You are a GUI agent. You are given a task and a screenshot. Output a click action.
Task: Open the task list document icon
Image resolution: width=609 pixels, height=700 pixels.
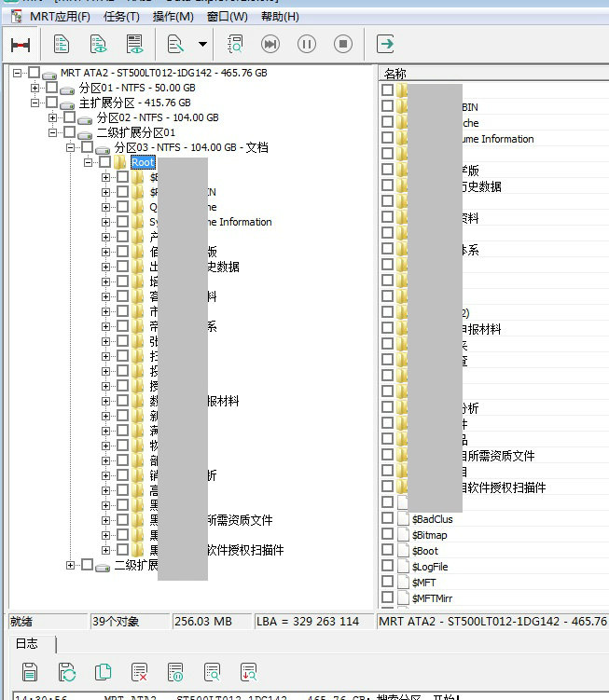[62, 44]
